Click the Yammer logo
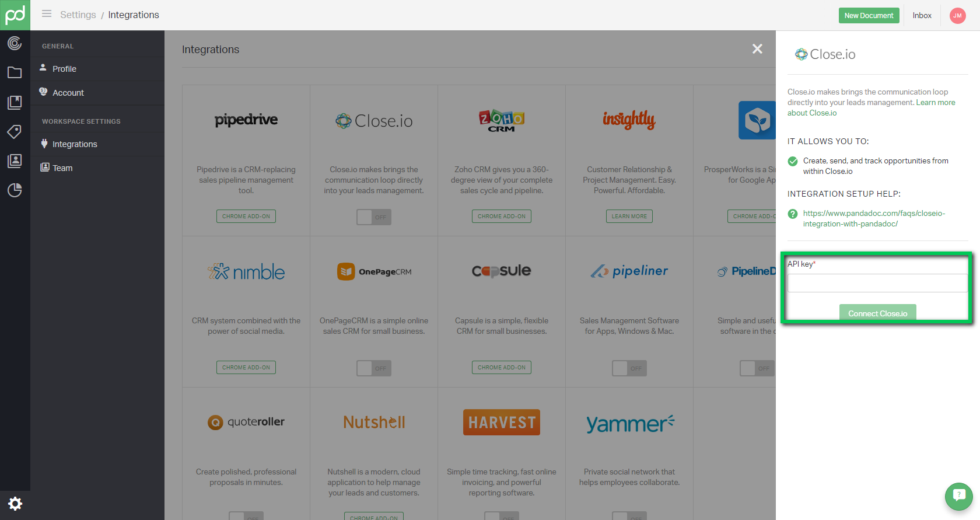The width and height of the screenshot is (980, 520). [x=630, y=423]
